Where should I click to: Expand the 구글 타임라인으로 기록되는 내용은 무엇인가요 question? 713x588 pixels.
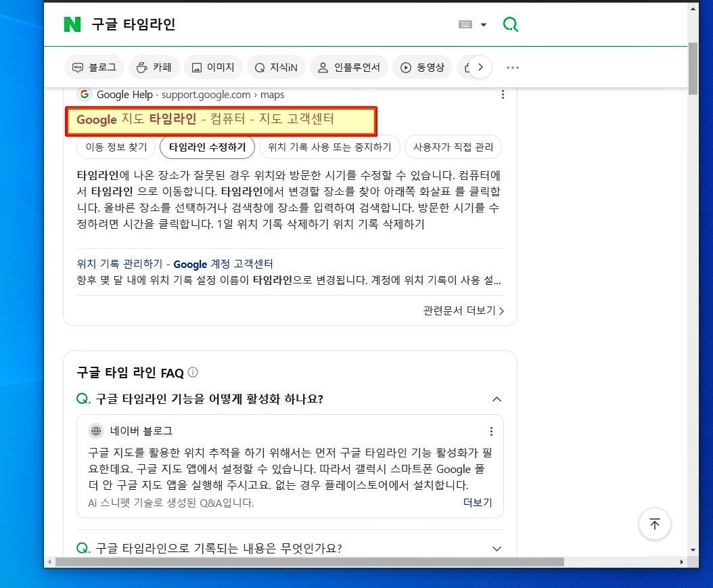(497, 549)
